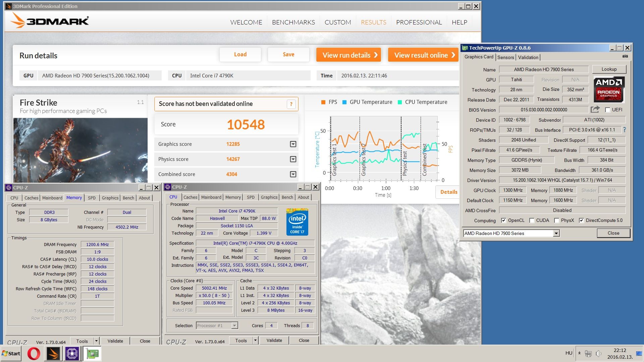Click the BIOS export share icon
This screenshot has width=644, height=362.
[x=595, y=109]
